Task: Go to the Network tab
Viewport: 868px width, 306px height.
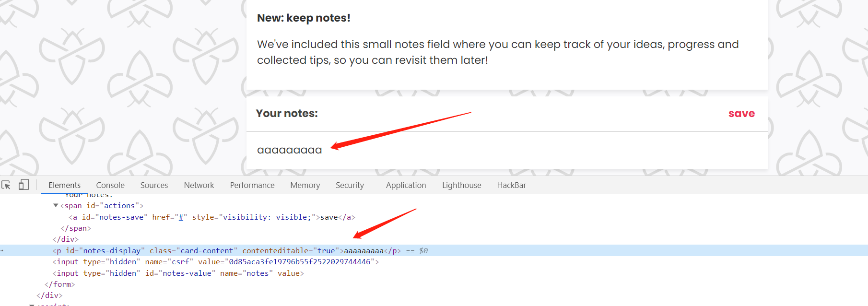Action: [x=199, y=185]
